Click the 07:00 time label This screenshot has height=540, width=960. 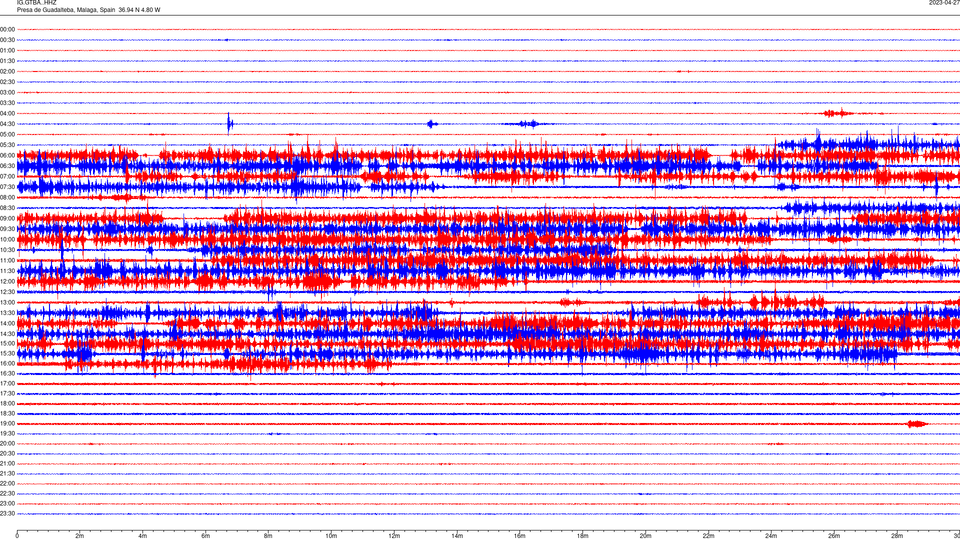point(7,176)
